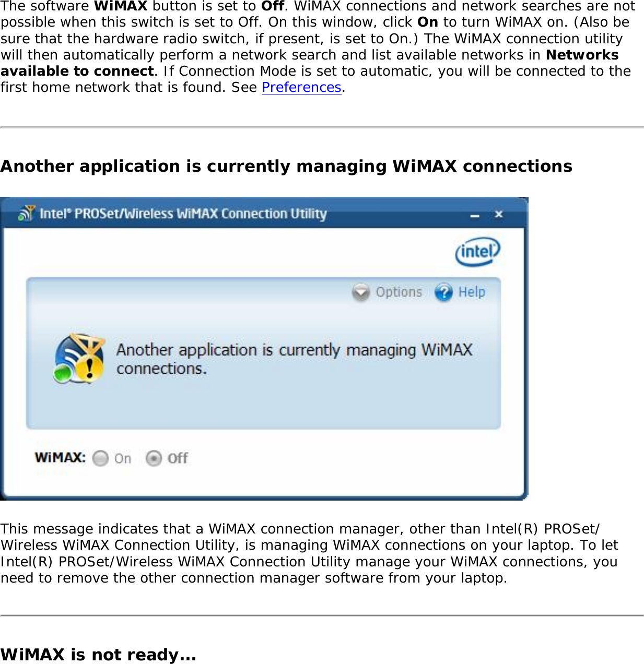Click the Options chevron arrow
This screenshot has height=664, width=644.
[361, 292]
